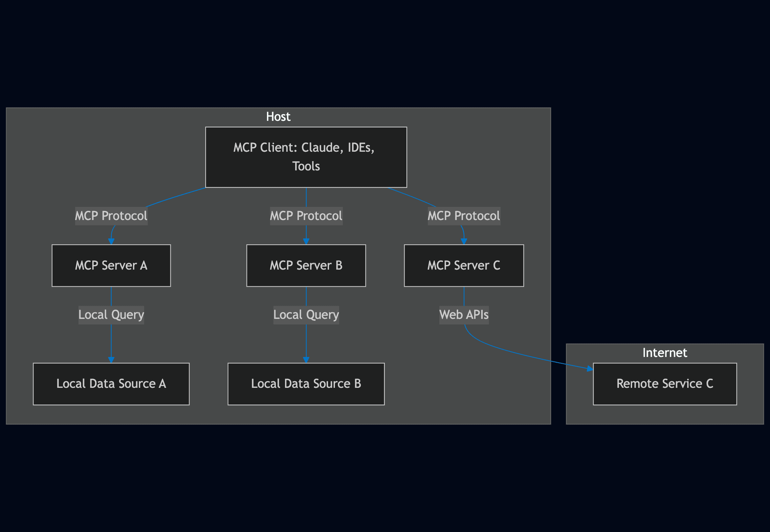Screen dimensions: 770x532
Task: Select the leftmost MCP Protocol edge label
Action: tap(111, 216)
